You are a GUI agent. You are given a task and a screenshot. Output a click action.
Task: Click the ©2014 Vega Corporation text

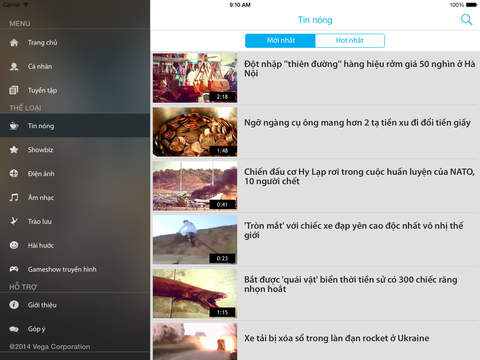(x=50, y=347)
